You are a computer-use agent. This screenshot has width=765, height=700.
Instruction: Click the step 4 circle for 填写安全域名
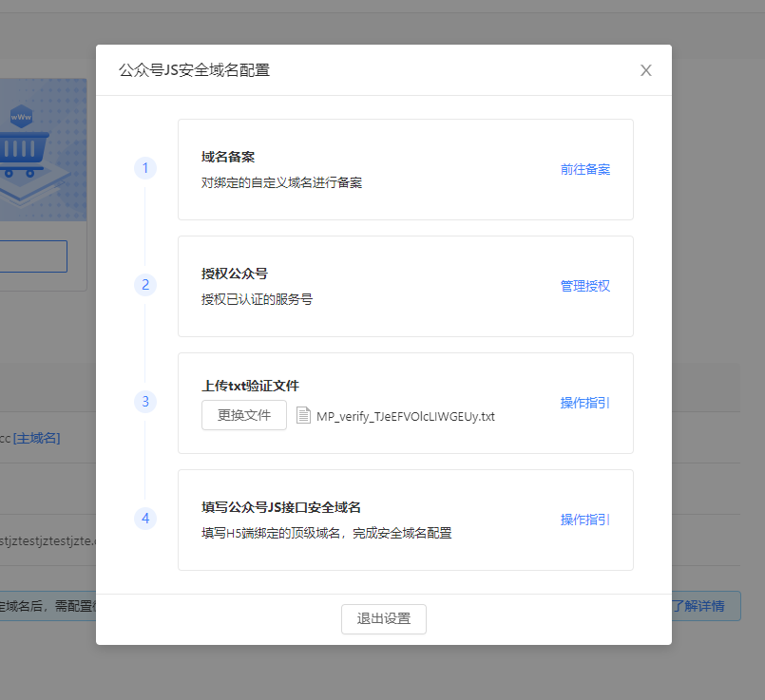145,519
